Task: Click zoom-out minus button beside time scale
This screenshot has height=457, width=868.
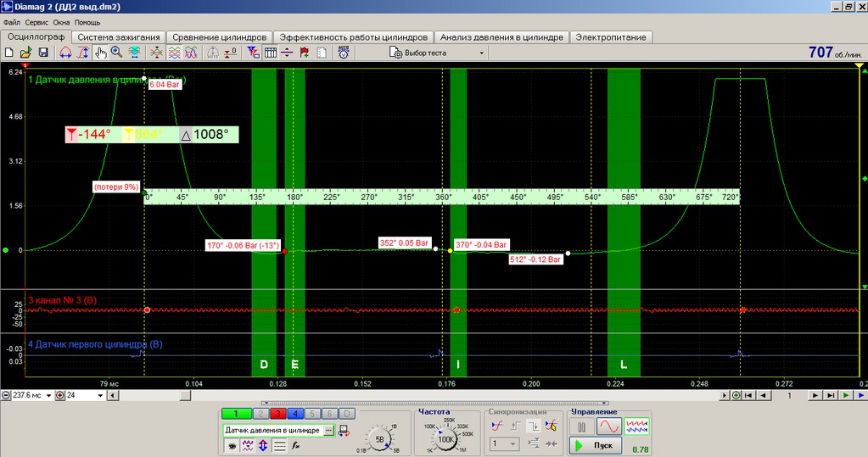Action: [x=6, y=396]
